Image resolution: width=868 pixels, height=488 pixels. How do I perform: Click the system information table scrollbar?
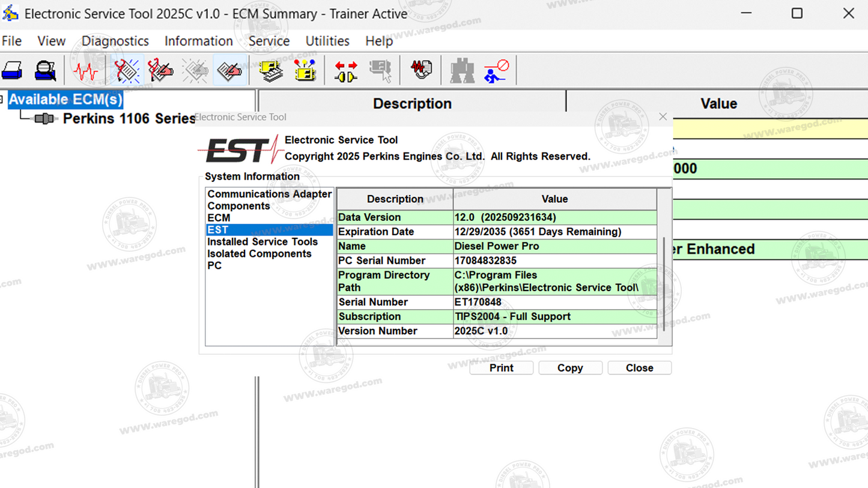[x=664, y=282]
